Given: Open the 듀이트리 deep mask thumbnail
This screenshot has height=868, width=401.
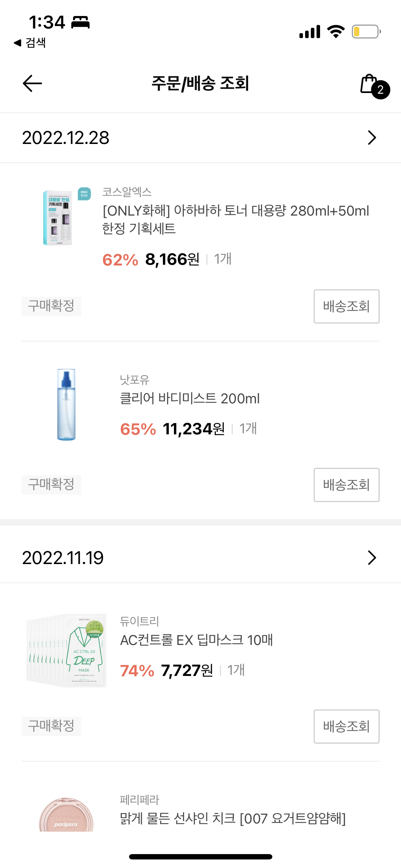Looking at the screenshot, I should click(x=67, y=650).
